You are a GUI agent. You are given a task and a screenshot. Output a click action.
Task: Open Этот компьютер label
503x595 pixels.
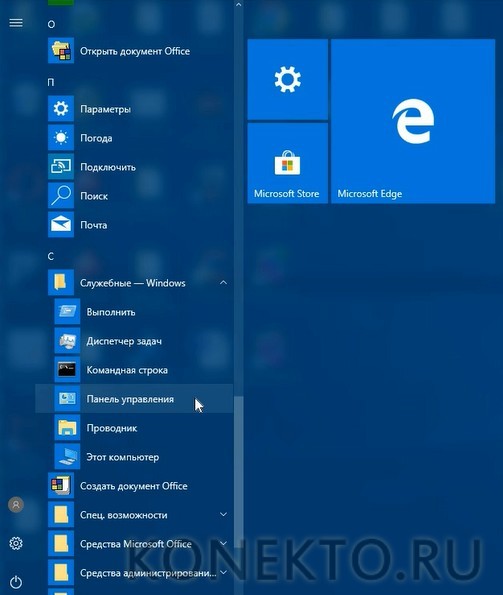[123, 457]
